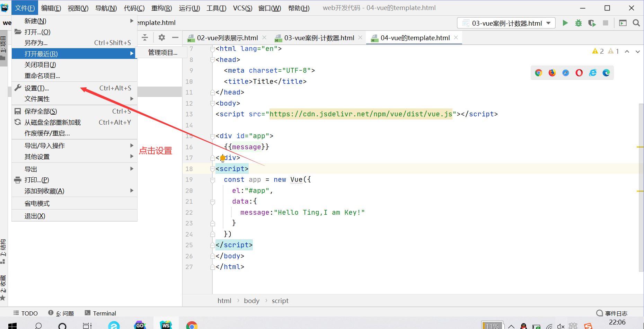This screenshot has width=644, height=329.
Task: Click 退出 to exit the IDE
Action: [x=74, y=216]
